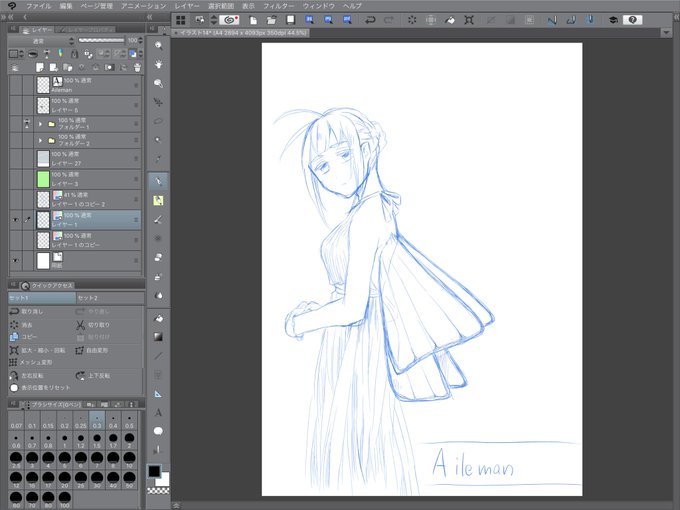Select the イラスト14 canvas tab
The height and width of the screenshot is (510, 680).
[243, 33]
